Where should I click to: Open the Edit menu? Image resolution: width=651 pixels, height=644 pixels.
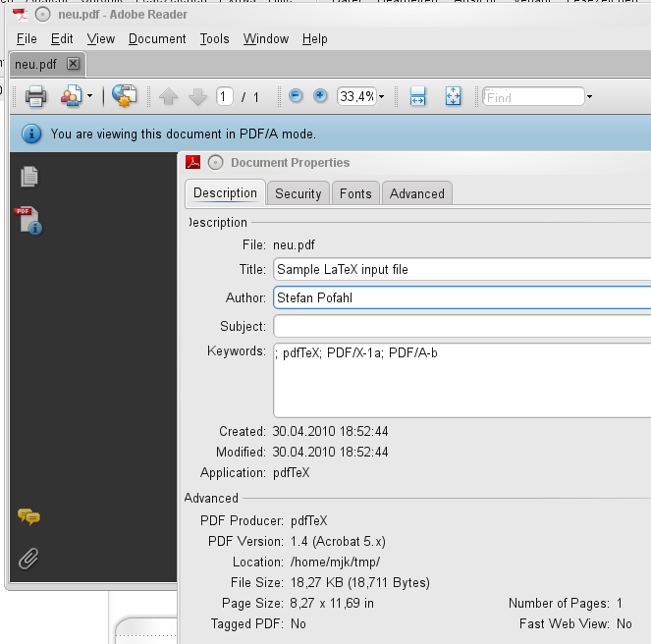(x=62, y=39)
